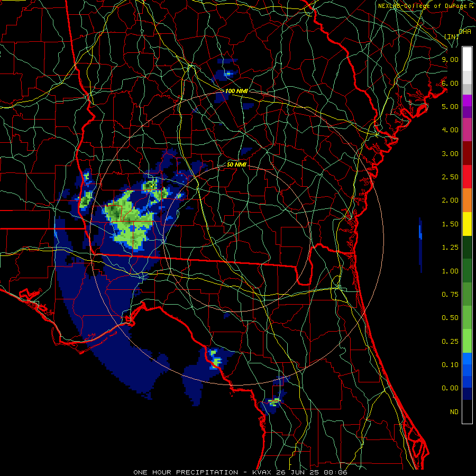The image size is (476, 476).
Task: Click the bright red swatch beside 2.50
Action: pyautogui.click(x=467, y=177)
